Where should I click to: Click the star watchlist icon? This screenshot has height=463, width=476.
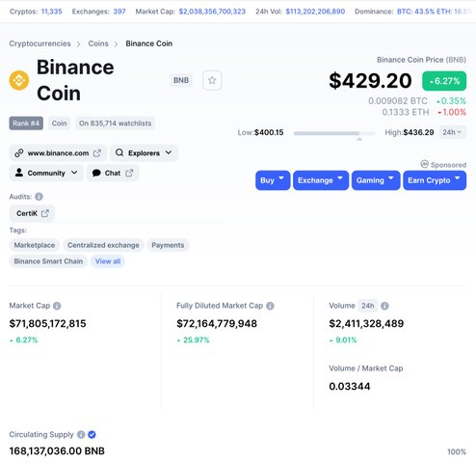click(x=212, y=80)
